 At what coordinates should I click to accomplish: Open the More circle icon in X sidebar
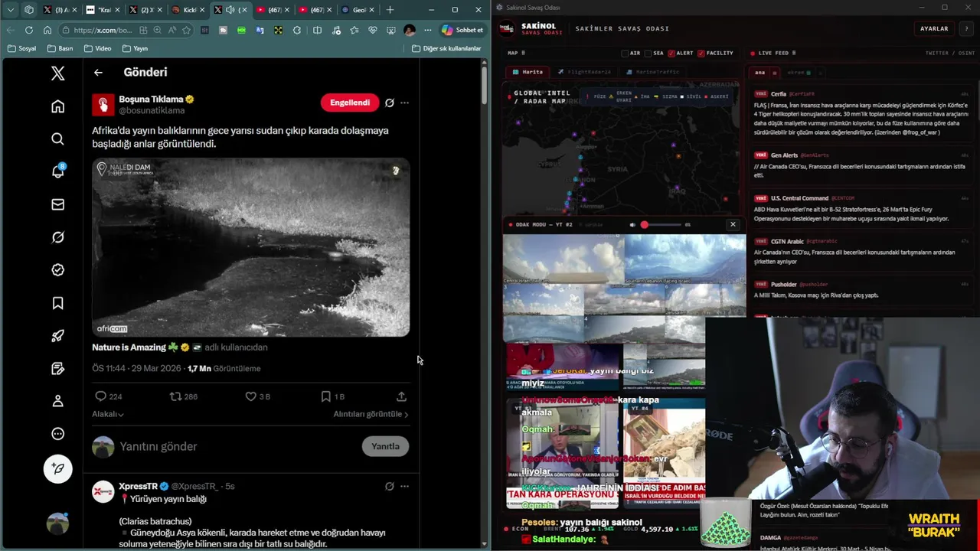(x=57, y=434)
